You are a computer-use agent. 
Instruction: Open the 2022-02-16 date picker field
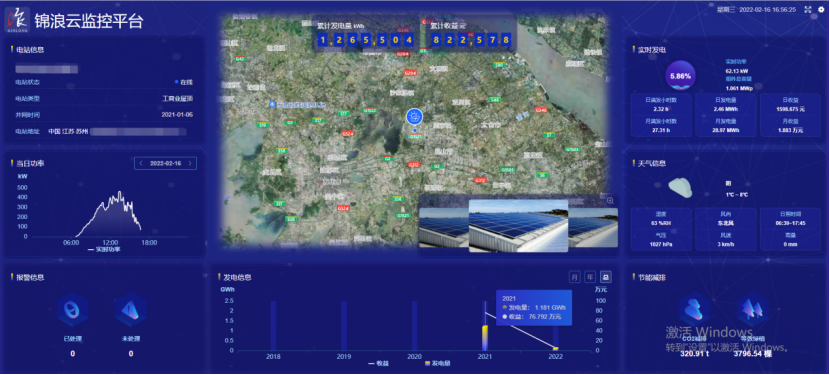(x=165, y=164)
